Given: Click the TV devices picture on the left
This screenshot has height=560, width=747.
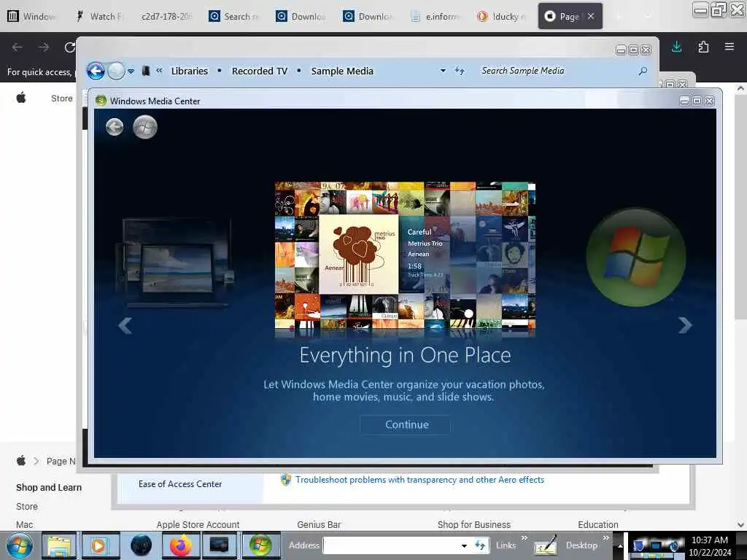Looking at the screenshot, I should click(175, 262).
